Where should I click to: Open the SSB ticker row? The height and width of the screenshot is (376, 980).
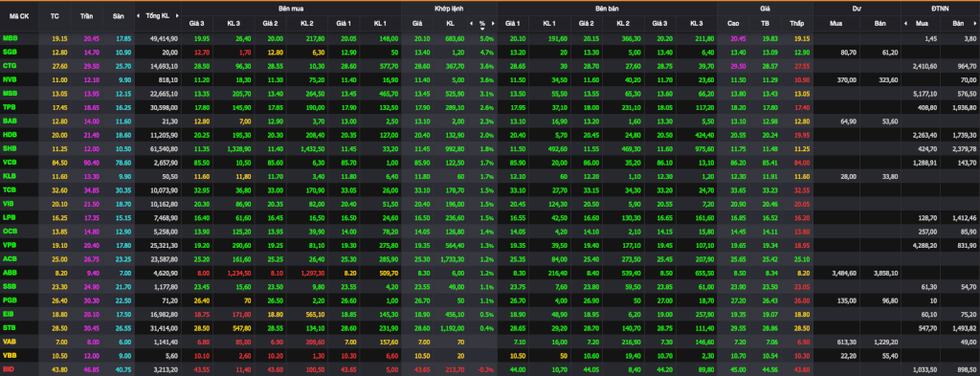pyautogui.click(x=490, y=286)
